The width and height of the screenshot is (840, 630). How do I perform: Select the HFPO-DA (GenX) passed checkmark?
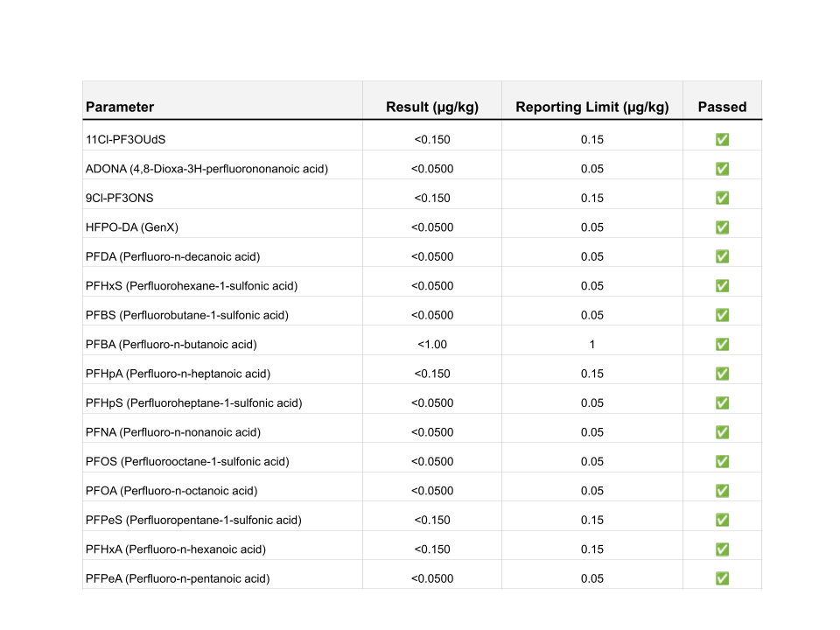[722, 227]
